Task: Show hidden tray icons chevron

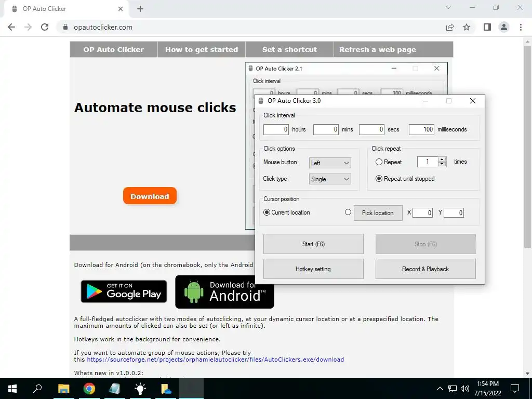Action: coord(440,389)
